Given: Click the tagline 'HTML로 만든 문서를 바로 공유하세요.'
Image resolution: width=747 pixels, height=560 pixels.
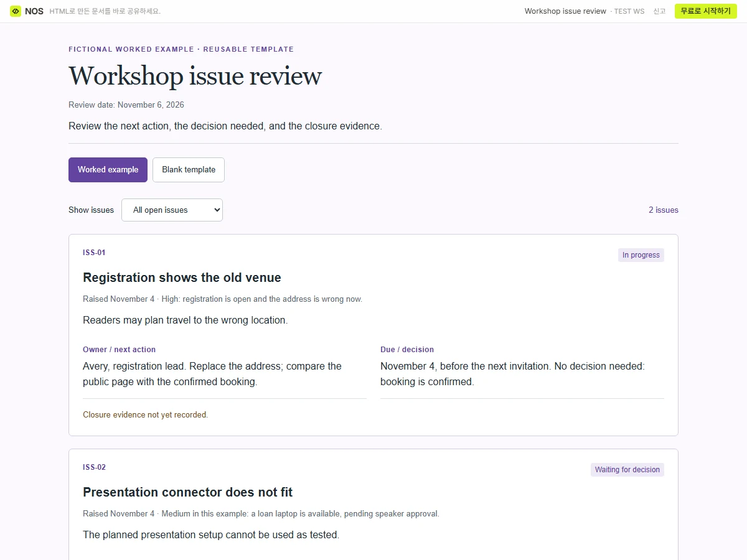Looking at the screenshot, I should tap(105, 11).
